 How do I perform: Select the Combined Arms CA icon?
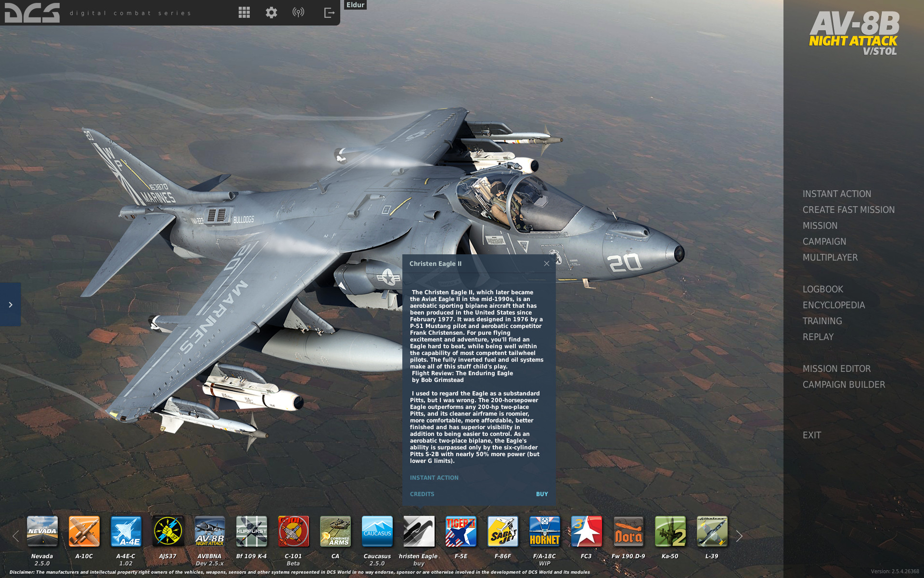click(x=335, y=531)
